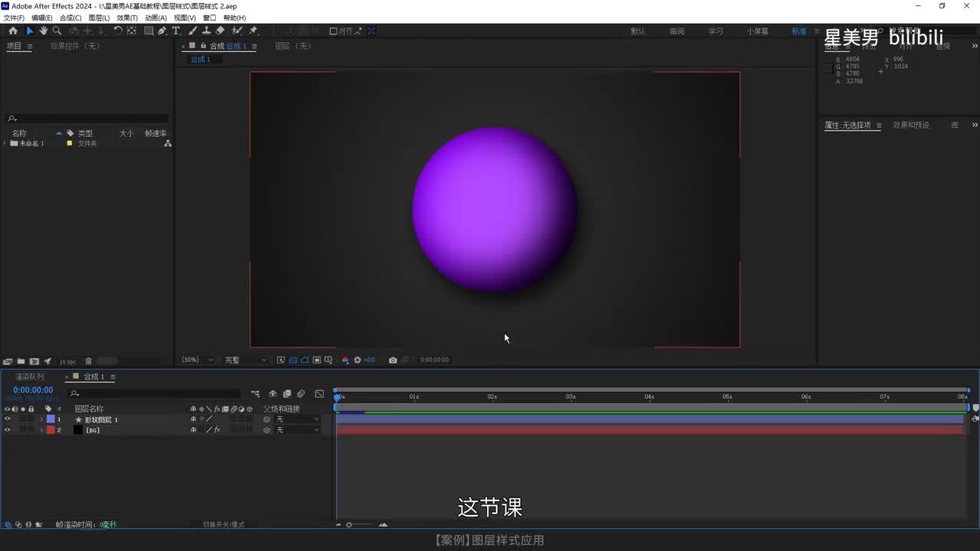Viewport: 980px width, 551px height.
Task: Toggle mask and shape path visibility
Action: [305, 360]
